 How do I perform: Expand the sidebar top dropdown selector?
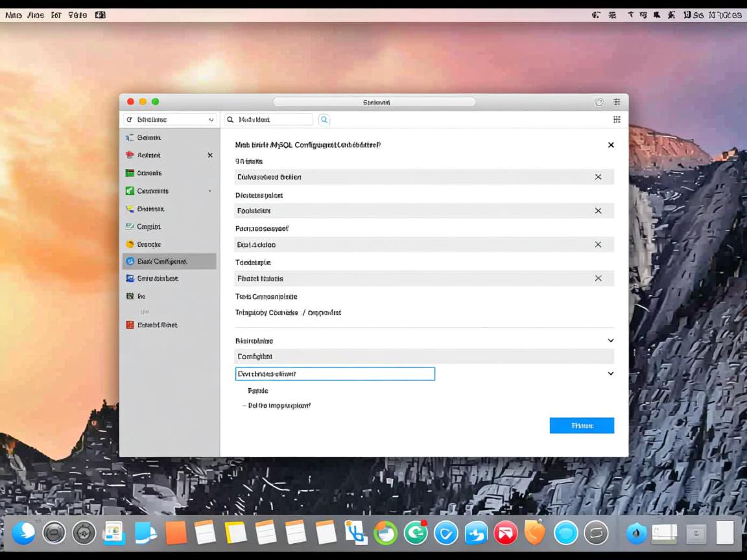[170, 119]
